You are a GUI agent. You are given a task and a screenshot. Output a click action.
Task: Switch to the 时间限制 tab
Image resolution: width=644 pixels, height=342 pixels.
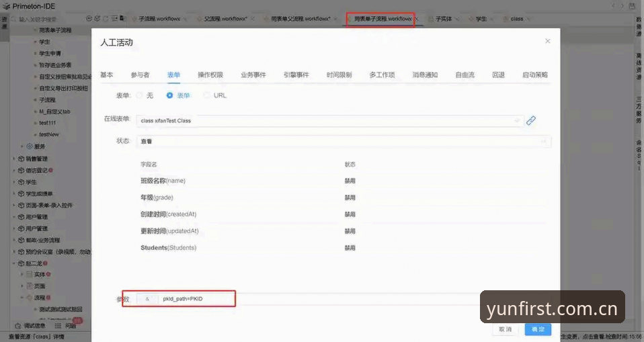[x=339, y=75]
